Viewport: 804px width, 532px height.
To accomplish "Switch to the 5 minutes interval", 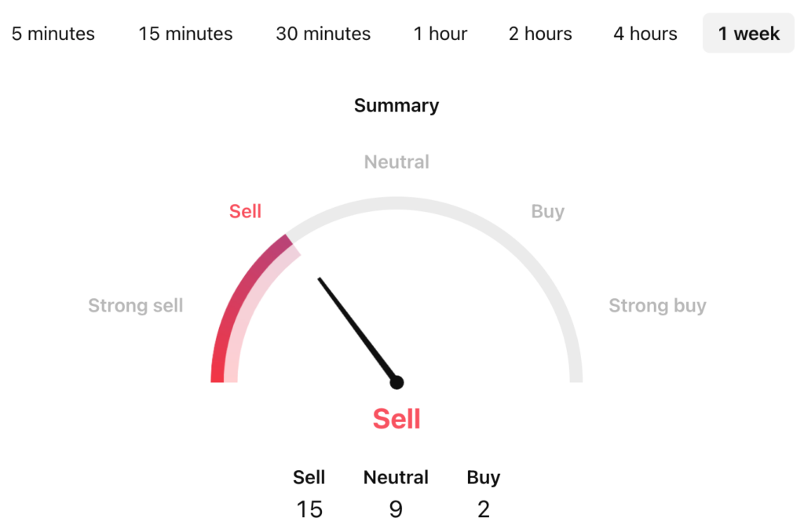I will tap(53, 33).
